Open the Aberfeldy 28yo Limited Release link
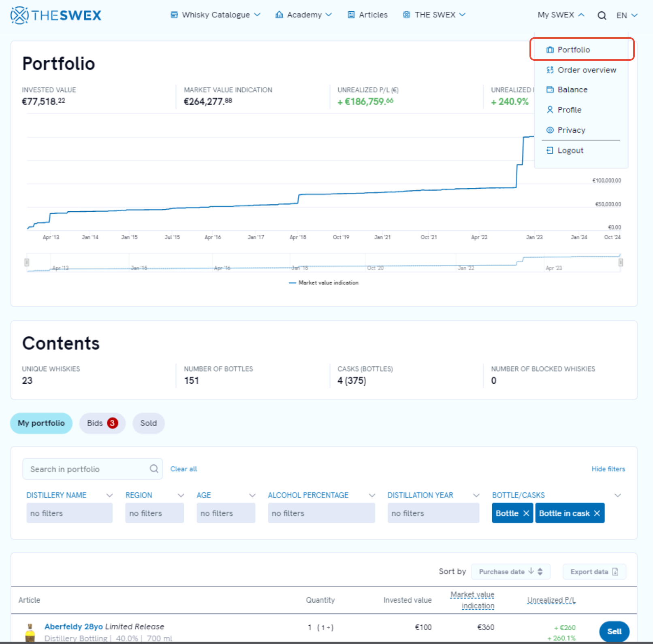 click(x=104, y=627)
